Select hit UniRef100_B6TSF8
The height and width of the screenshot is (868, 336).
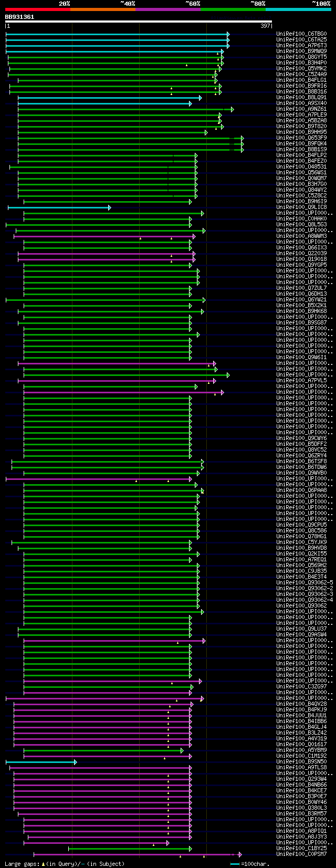[x=301, y=462]
